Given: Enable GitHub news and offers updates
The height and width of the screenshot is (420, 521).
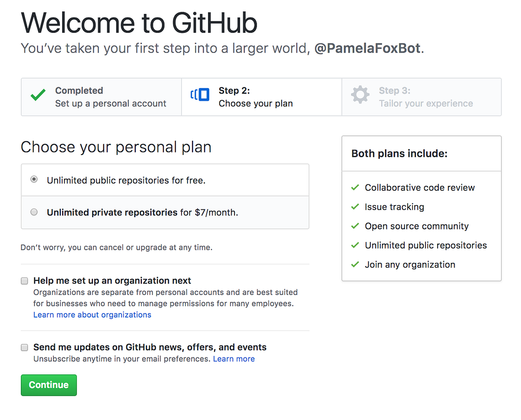Looking at the screenshot, I should tap(24, 347).
